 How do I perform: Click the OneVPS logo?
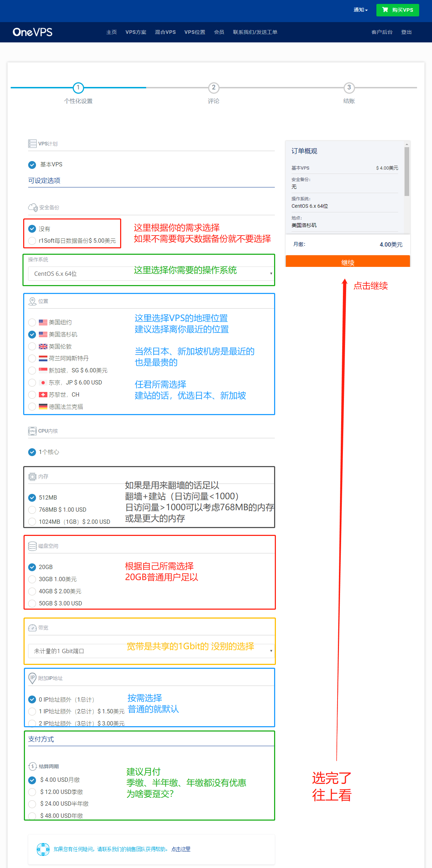coord(32,32)
